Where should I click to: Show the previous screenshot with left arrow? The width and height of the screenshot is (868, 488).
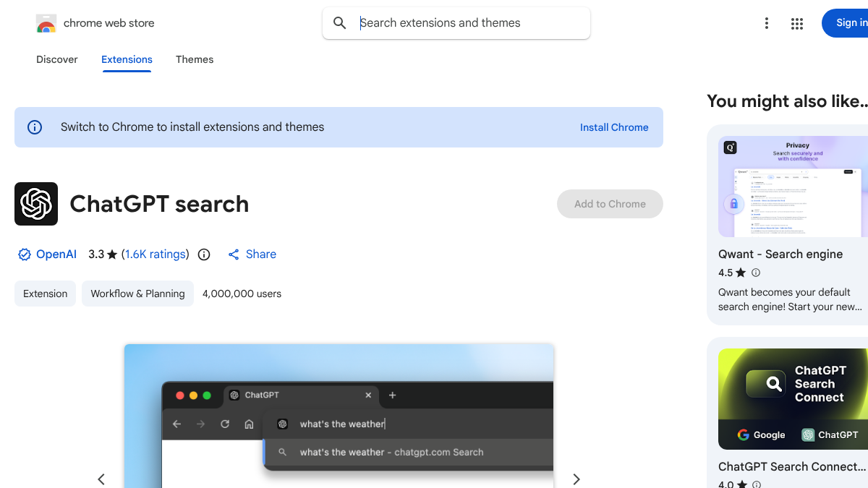coord(101,479)
